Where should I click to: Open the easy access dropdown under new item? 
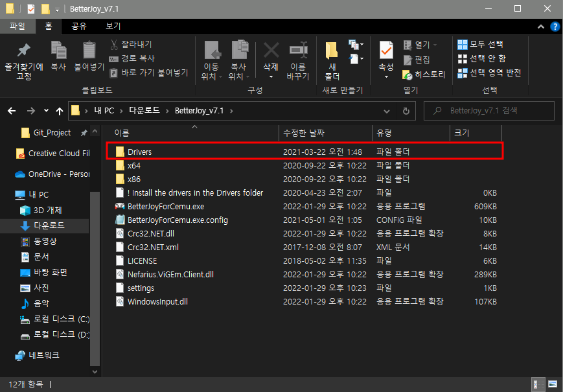tap(356, 58)
